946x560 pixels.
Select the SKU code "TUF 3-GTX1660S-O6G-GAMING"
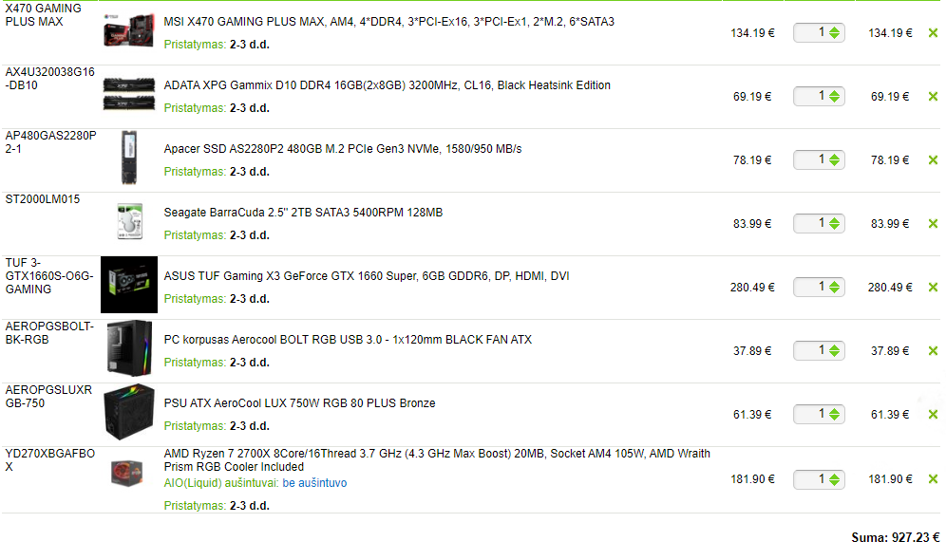tap(49, 276)
